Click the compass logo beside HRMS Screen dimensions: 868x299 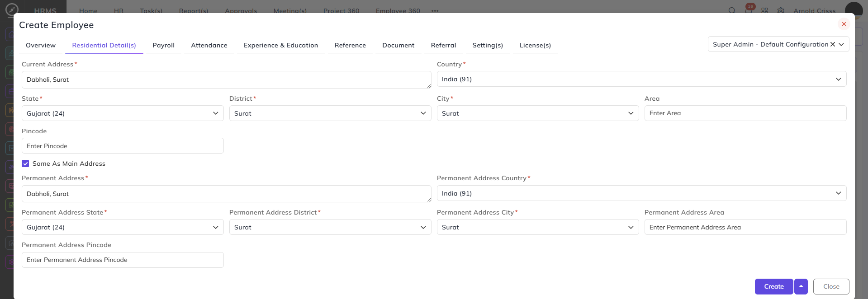click(12, 9)
